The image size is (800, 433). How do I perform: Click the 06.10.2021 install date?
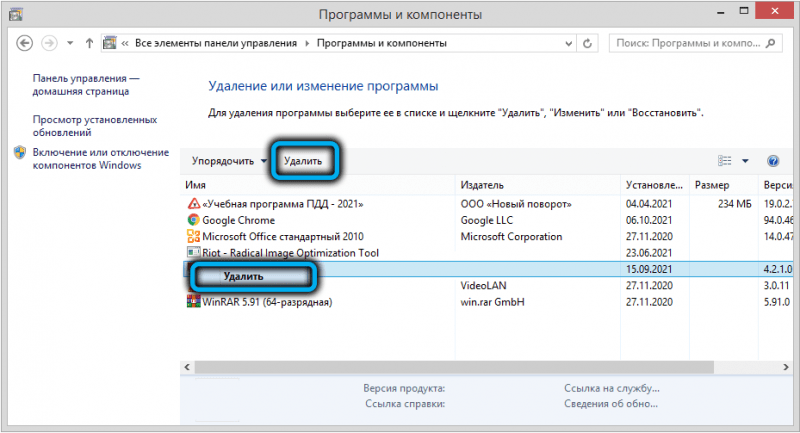[649, 220]
